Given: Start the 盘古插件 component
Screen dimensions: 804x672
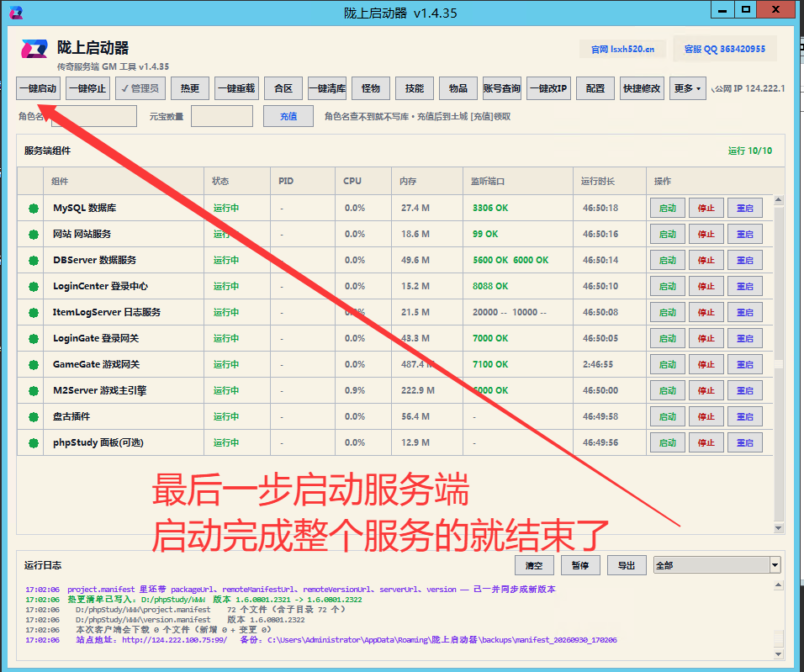Looking at the screenshot, I should (668, 416).
